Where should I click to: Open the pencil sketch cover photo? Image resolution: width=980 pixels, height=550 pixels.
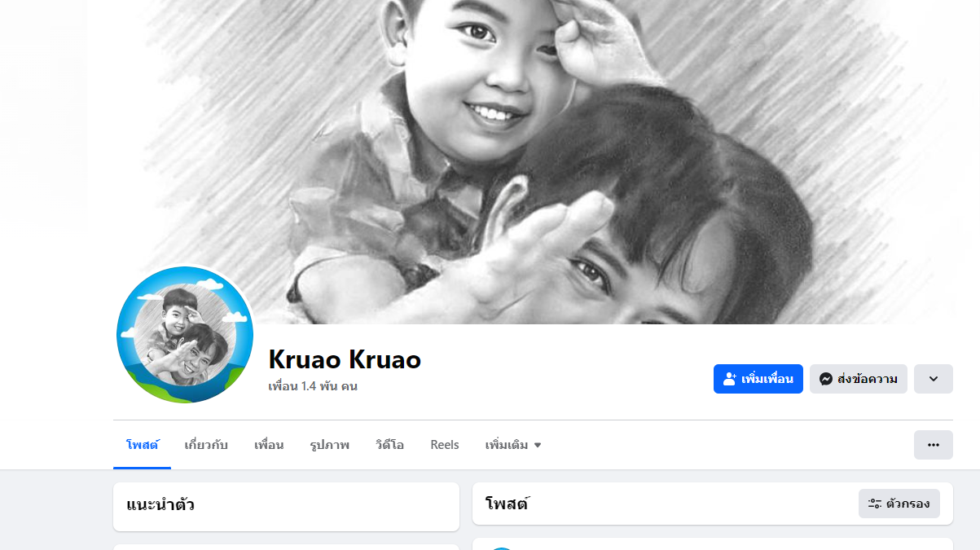pos(533,162)
